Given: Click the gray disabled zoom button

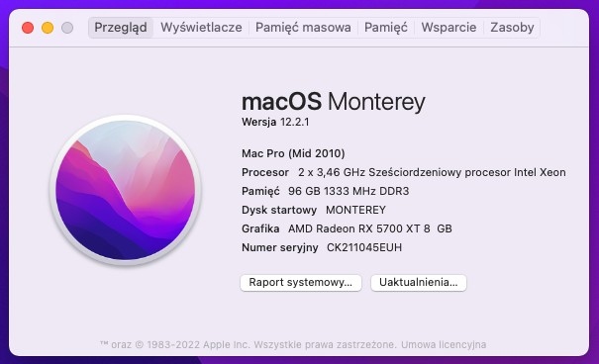Looking at the screenshot, I should pos(67,28).
